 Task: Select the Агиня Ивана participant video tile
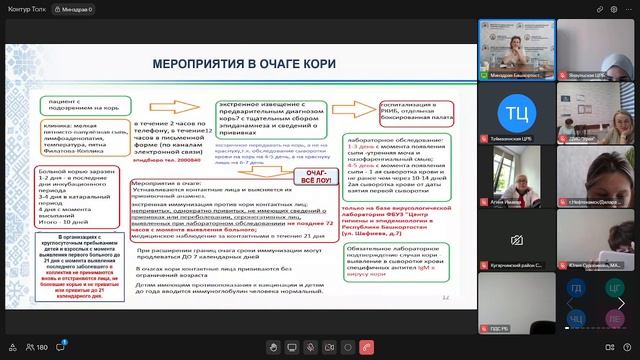coord(517,176)
